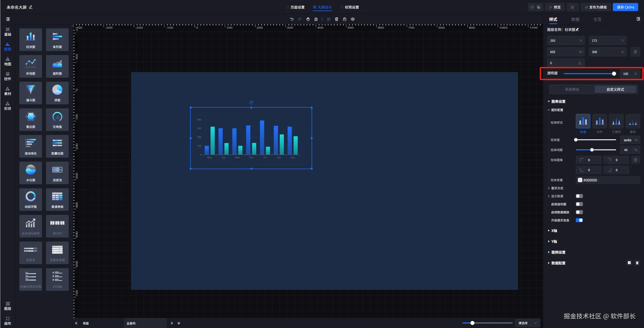Switch to the 数据 tab
The width and height of the screenshot is (644, 328).
pyautogui.click(x=575, y=19)
